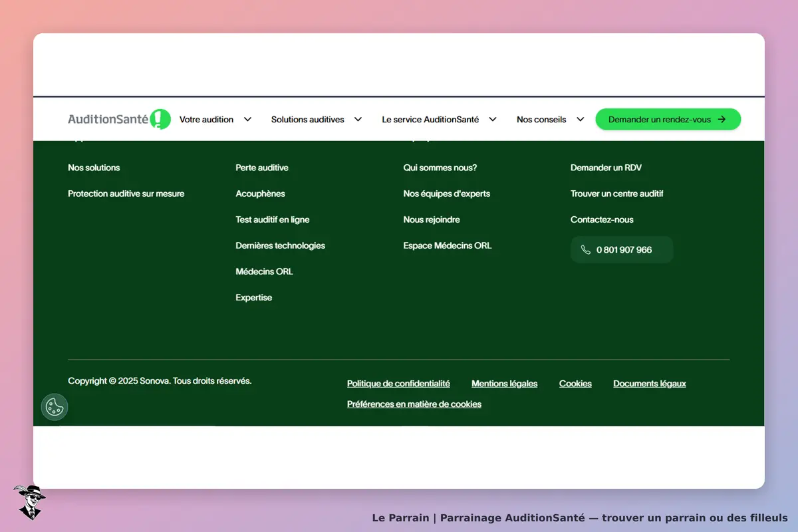Open the Contactez-nous link
The height and width of the screenshot is (532, 798).
(x=602, y=219)
